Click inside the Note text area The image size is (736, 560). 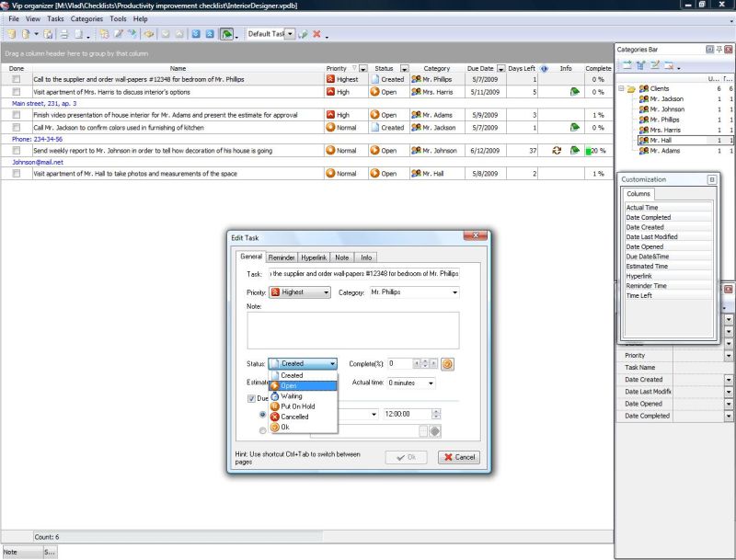pyautogui.click(x=353, y=330)
